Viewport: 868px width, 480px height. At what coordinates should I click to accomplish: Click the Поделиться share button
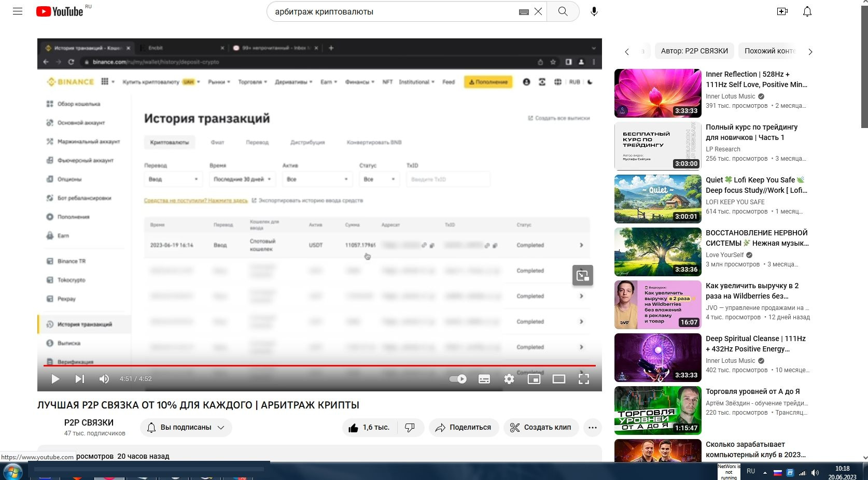click(x=464, y=428)
